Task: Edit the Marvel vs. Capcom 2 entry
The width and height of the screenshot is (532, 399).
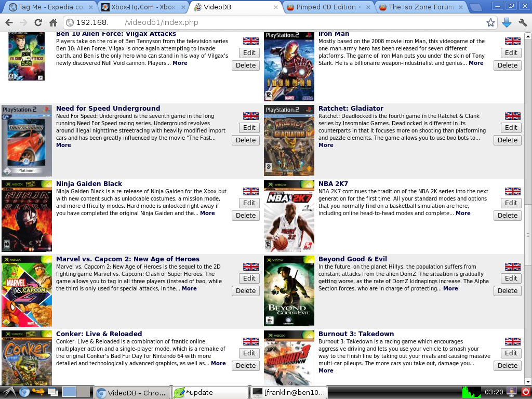Action: tap(249, 278)
